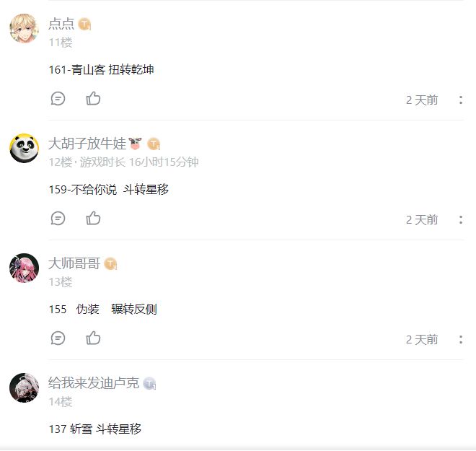Thumbs-up the comment "155 伪装 辗转反侧"

[x=93, y=338]
